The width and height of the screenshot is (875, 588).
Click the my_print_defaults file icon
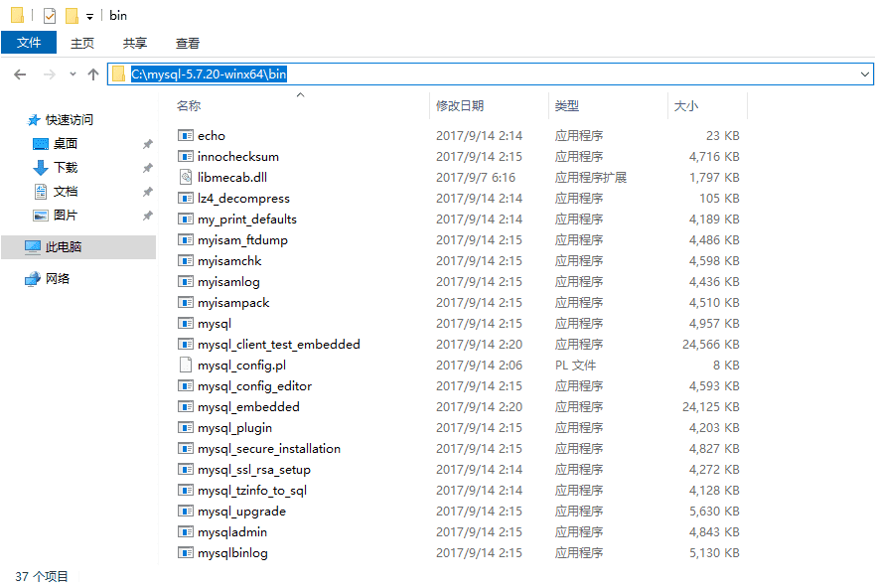point(186,219)
